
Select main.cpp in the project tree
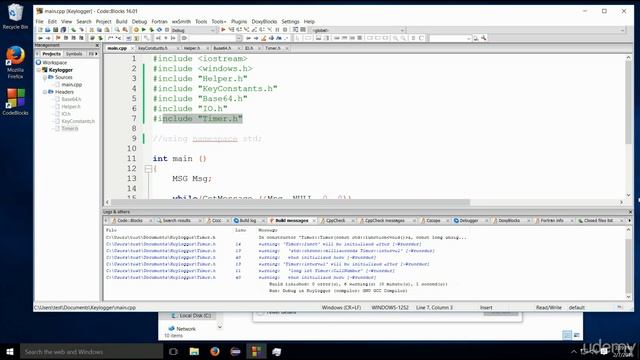(72, 84)
